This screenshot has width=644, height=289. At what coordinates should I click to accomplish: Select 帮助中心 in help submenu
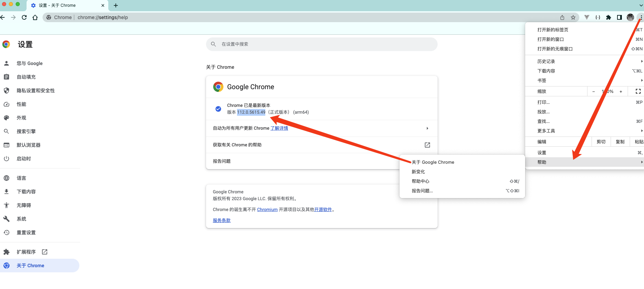click(x=462, y=181)
